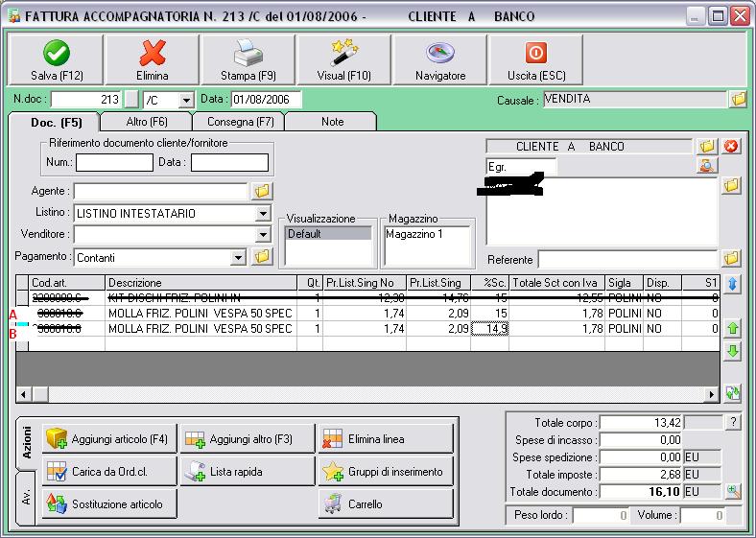The width and height of the screenshot is (756, 538).
Task: Click small button next to N.doc field
Action: [131, 100]
